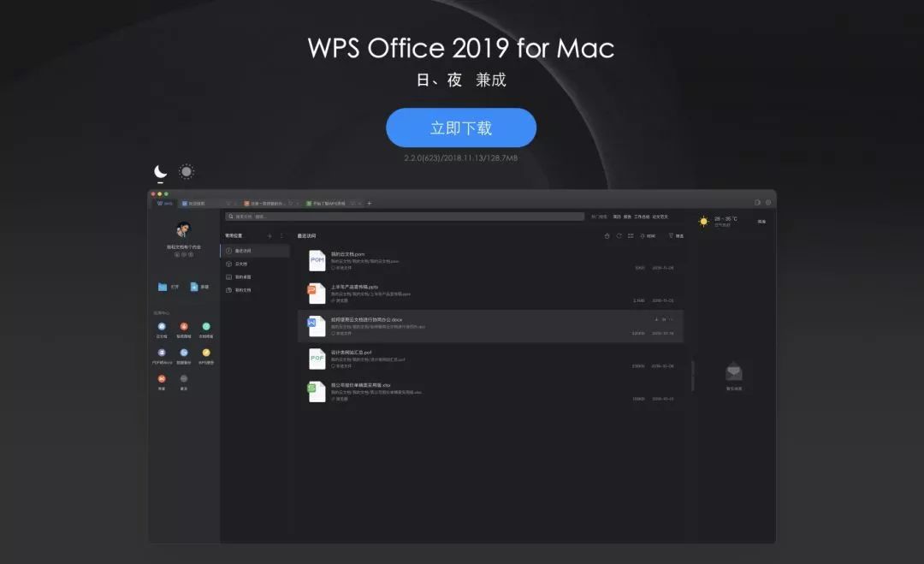Open the .pptx presentation file row

(490, 294)
